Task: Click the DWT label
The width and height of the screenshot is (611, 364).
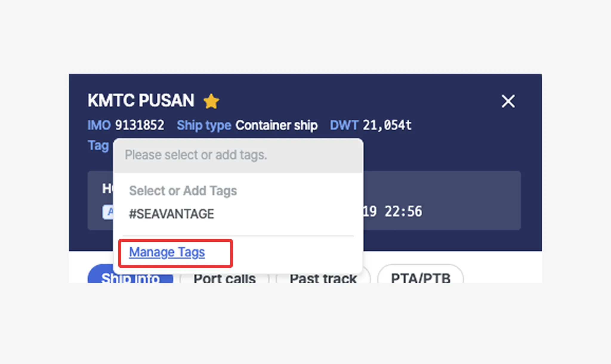Action: (x=344, y=125)
